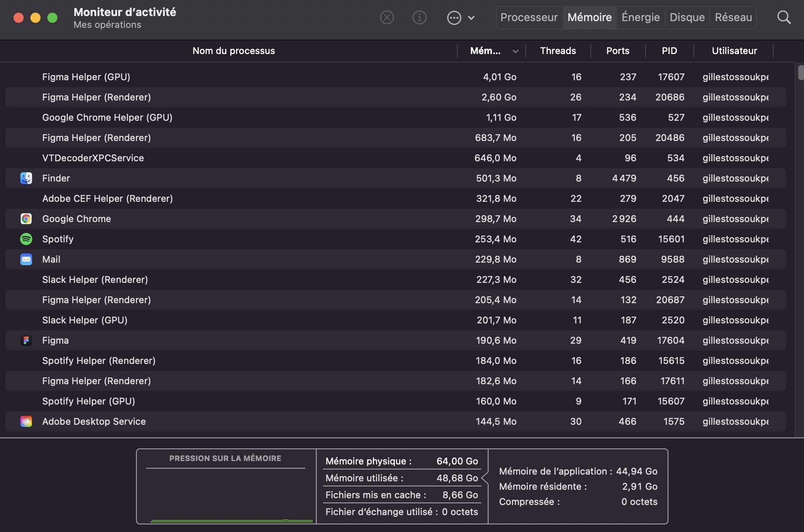Click the Finder app icon in list

click(26, 178)
